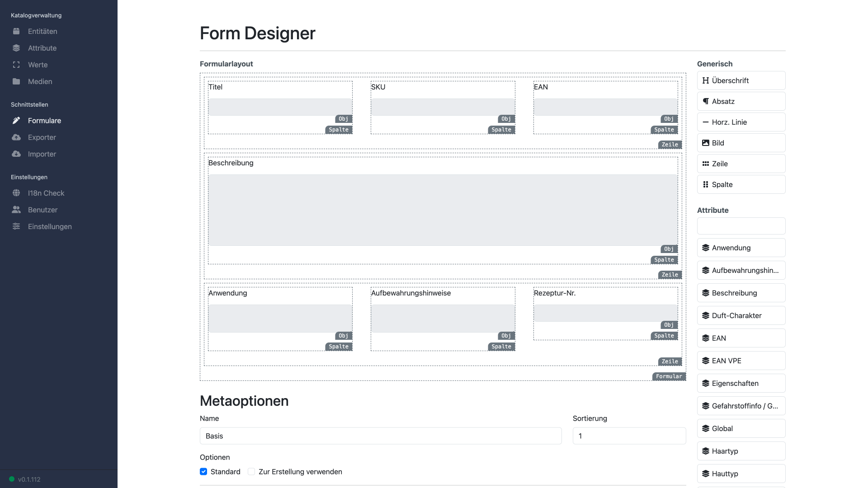The height and width of the screenshot is (488, 868).
Task: Click the EAN VPE attribute item
Action: (741, 361)
